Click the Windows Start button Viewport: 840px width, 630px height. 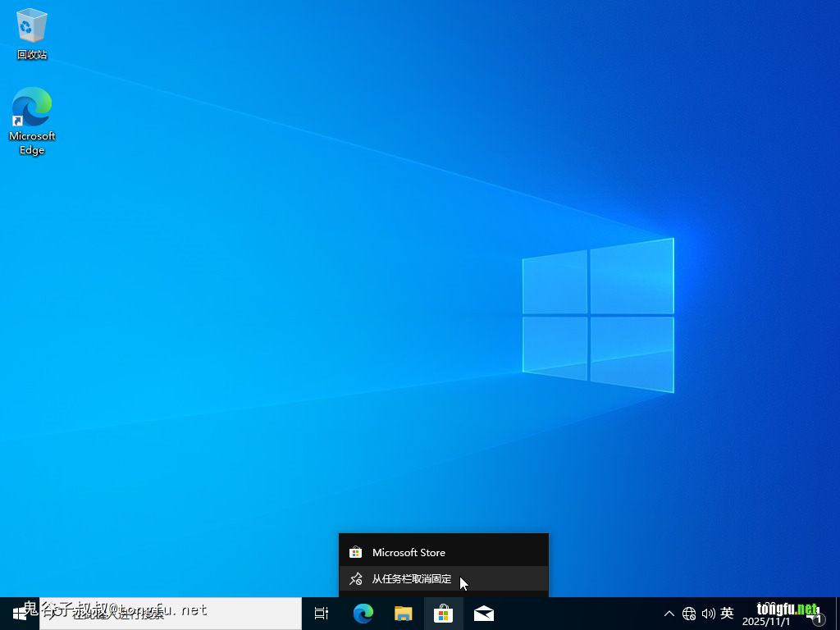20,613
